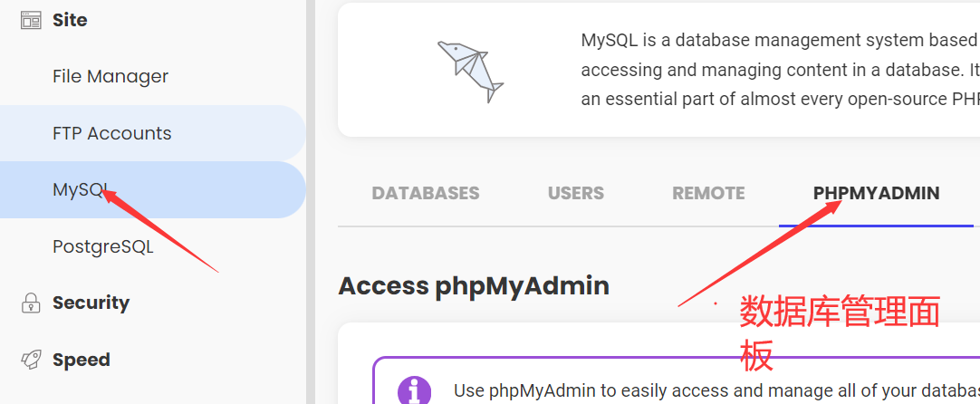Image resolution: width=980 pixels, height=404 pixels.
Task: Click the Security padlock icon
Action: click(31, 303)
